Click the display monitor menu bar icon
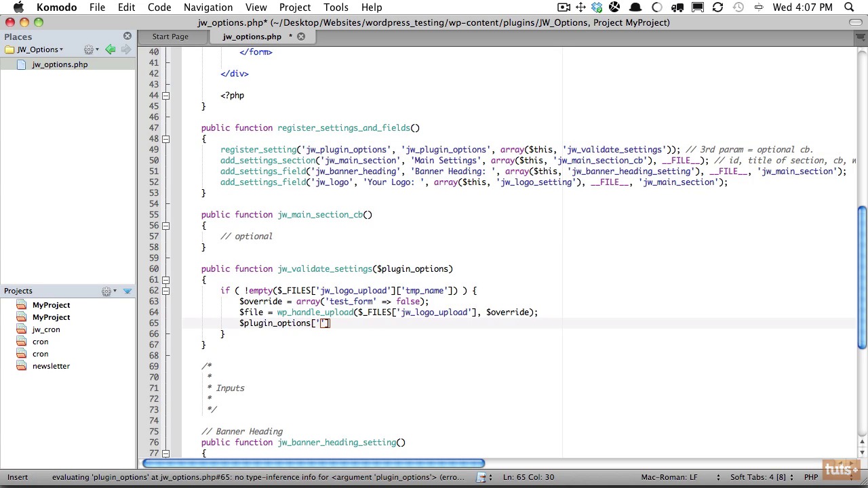 point(698,7)
